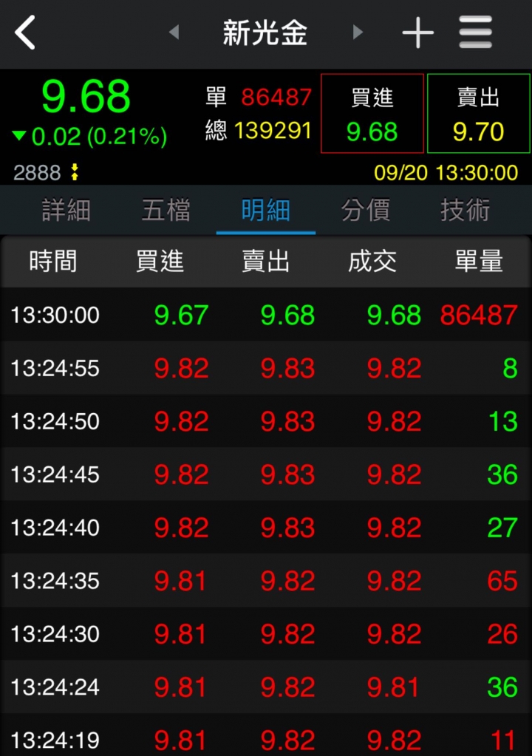Select the 13:24:24 trade row time
Viewport: 532px width, 756px height.
(55, 687)
